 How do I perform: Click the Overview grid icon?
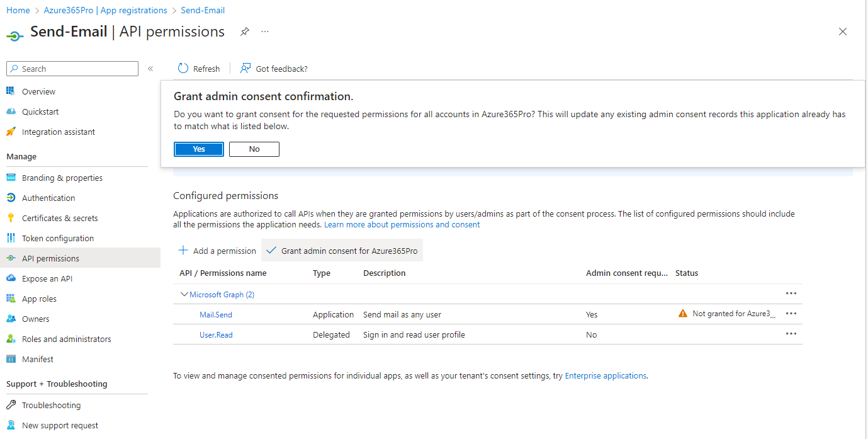click(11, 91)
